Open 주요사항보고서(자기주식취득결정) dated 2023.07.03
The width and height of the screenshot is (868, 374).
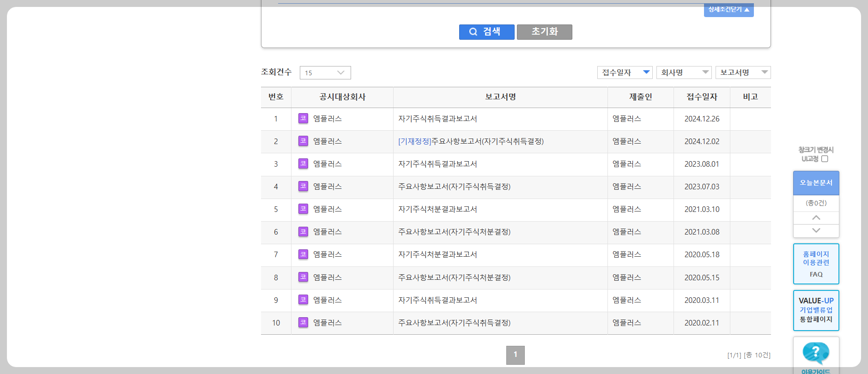tap(454, 187)
